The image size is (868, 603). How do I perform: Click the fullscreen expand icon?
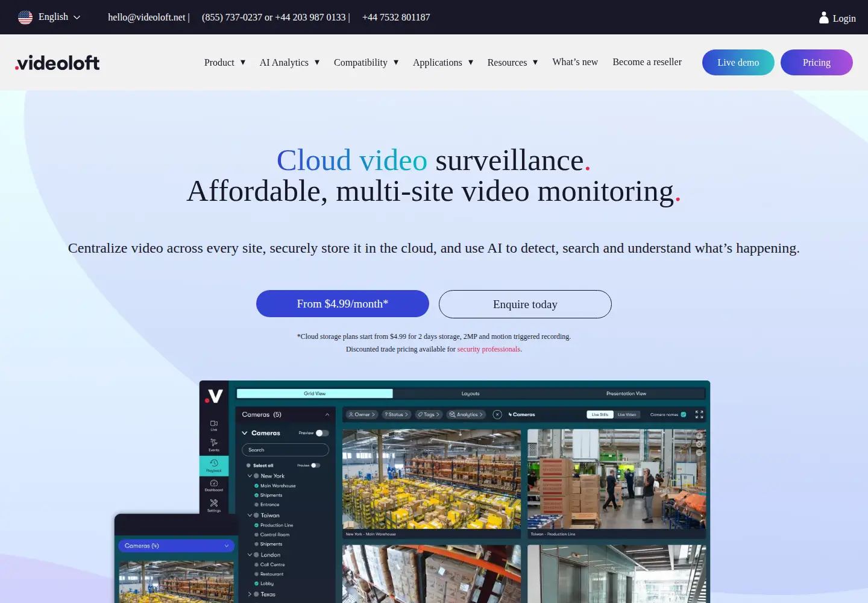699,414
